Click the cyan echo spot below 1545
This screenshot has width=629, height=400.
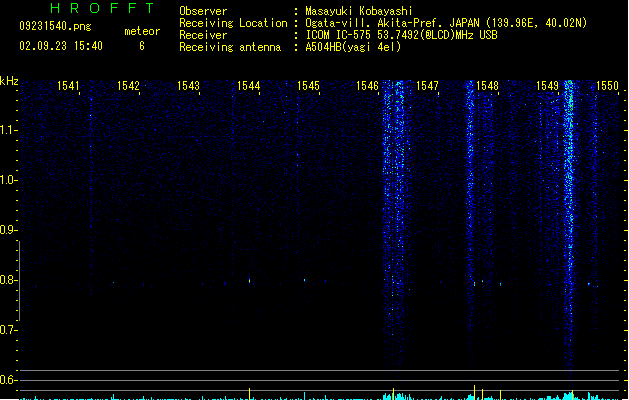(x=304, y=280)
